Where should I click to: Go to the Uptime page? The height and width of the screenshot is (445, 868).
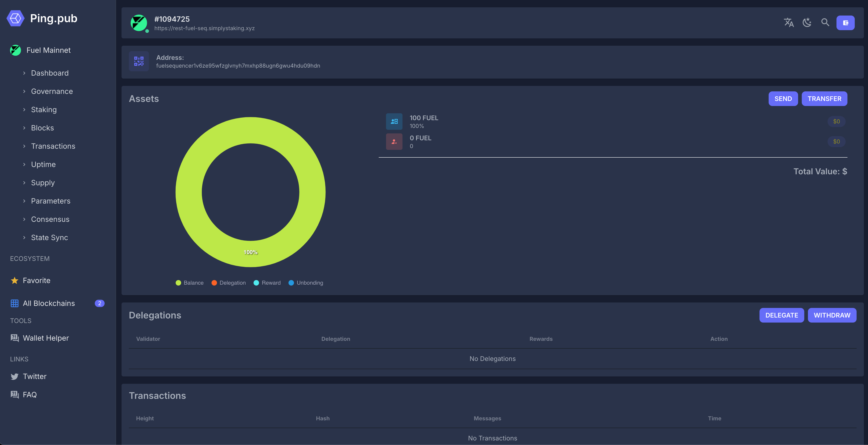click(x=43, y=164)
